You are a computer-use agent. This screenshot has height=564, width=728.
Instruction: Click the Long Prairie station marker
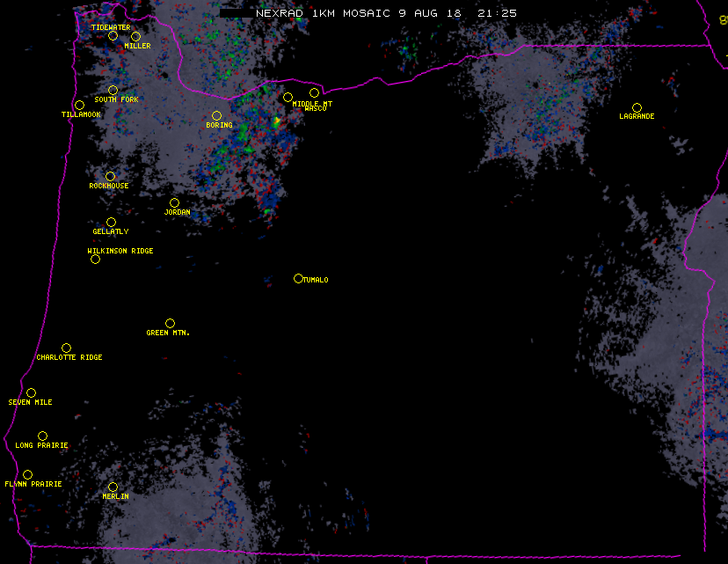[x=42, y=436]
